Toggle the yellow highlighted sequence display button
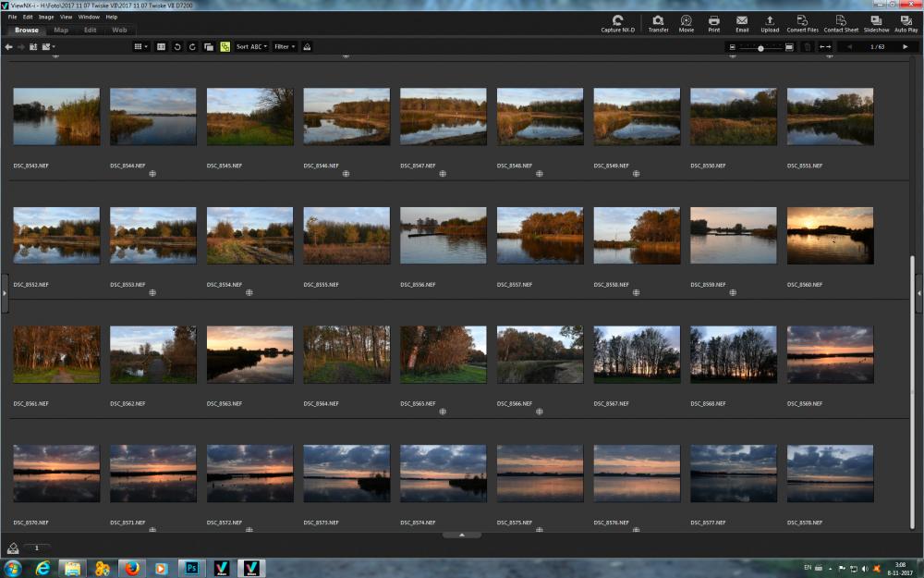 pyautogui.click(x=225, y=46)
